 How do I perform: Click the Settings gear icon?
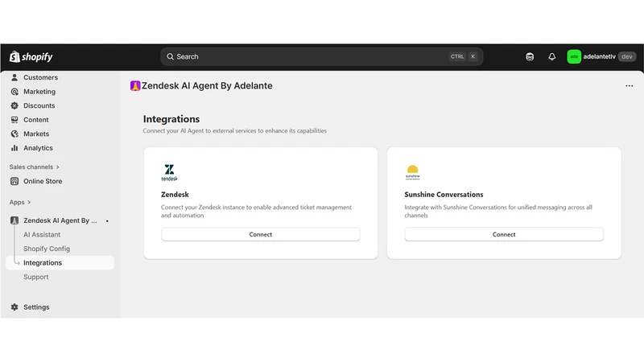pos(14,307)
